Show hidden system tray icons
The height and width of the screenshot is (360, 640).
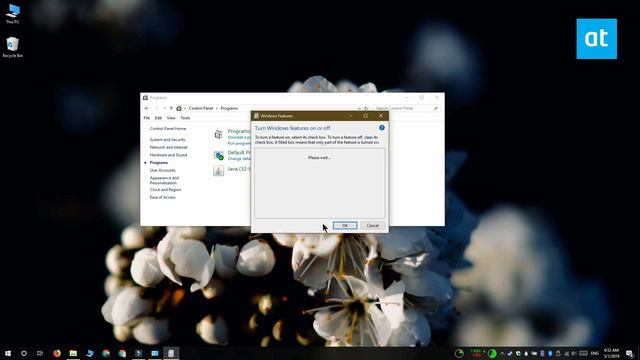502,353
